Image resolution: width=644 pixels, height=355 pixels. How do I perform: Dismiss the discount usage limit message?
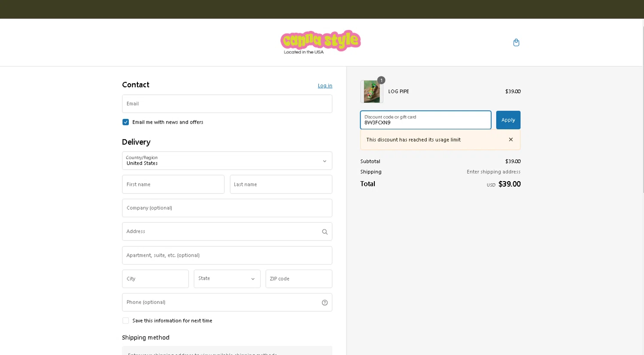coord(510,140)
